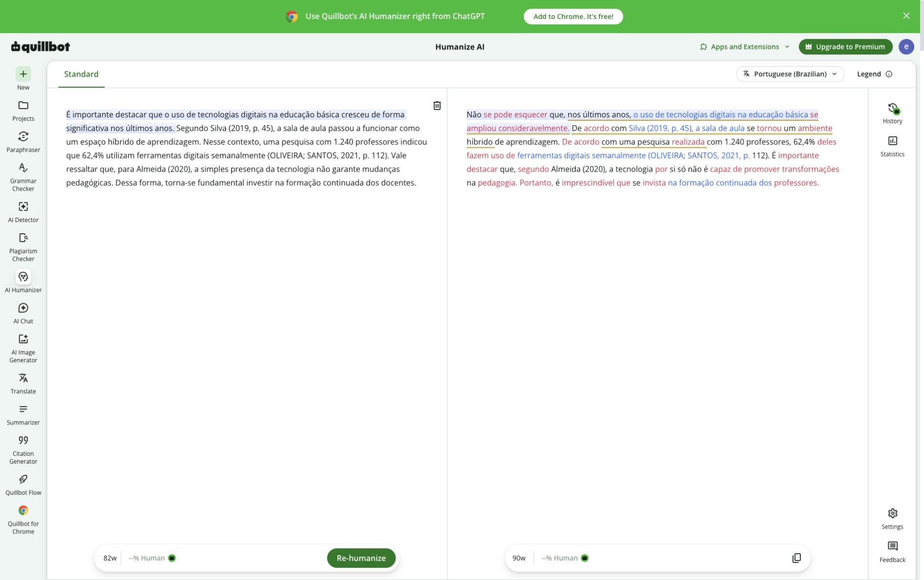Open Quillbot for Chrome sidebar item
The width and height of the screenshot is (924, 580).
click(23, 520)
